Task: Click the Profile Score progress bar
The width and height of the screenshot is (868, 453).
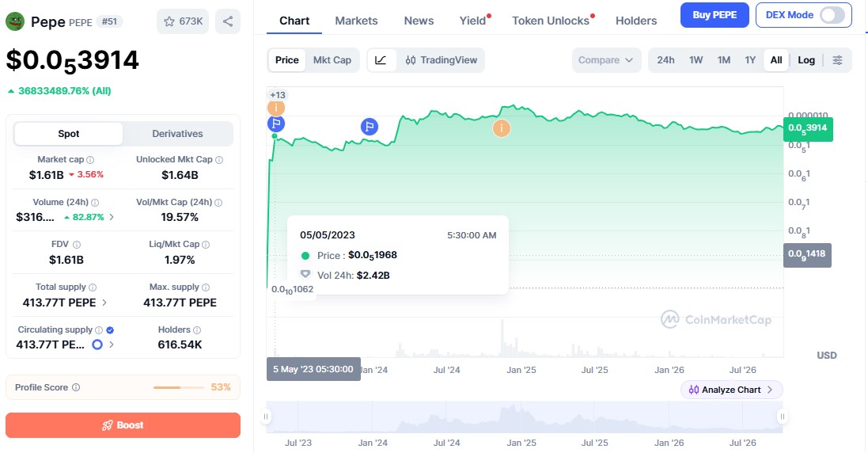Action: [x=178, y=387]
